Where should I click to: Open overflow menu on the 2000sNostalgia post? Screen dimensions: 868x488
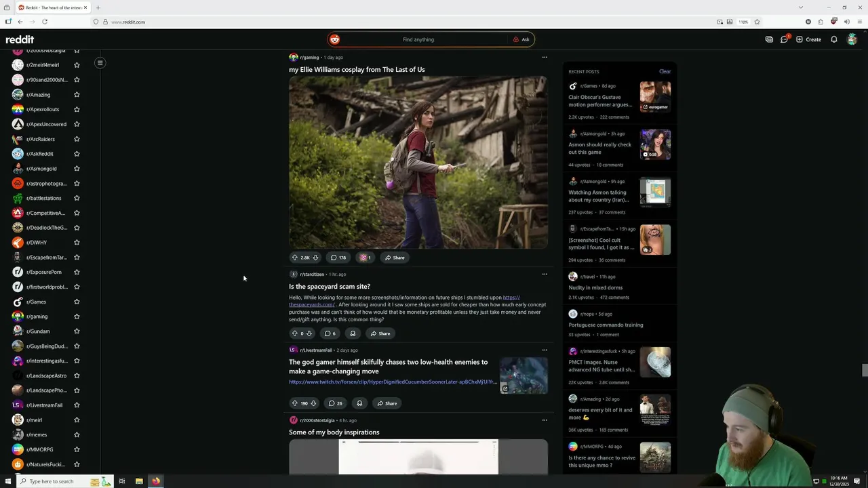tap(545, 420)
